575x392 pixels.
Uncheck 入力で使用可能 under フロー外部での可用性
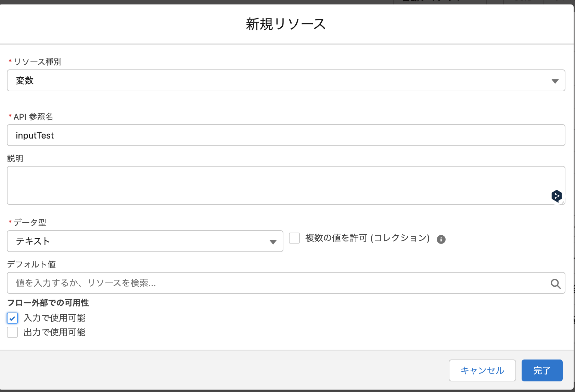(12, 318)
